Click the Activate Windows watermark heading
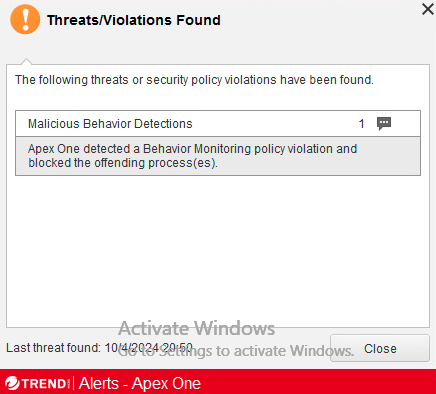This screenshot has width=436, height=394. [197, 328]
